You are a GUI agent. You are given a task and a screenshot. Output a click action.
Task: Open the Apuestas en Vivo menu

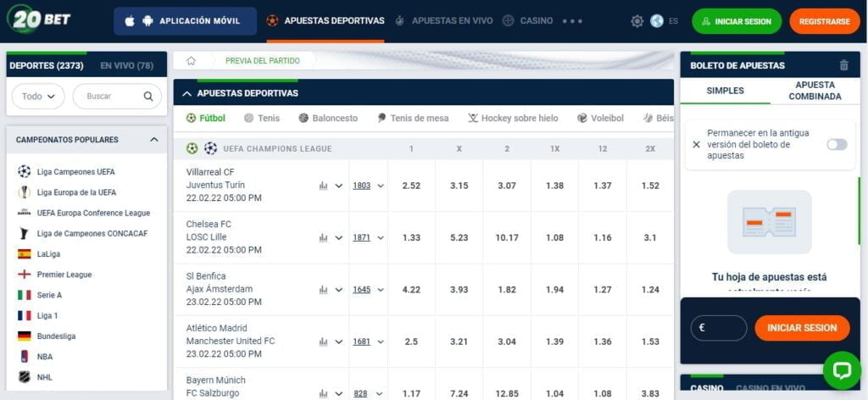click(x=444, y=21)
